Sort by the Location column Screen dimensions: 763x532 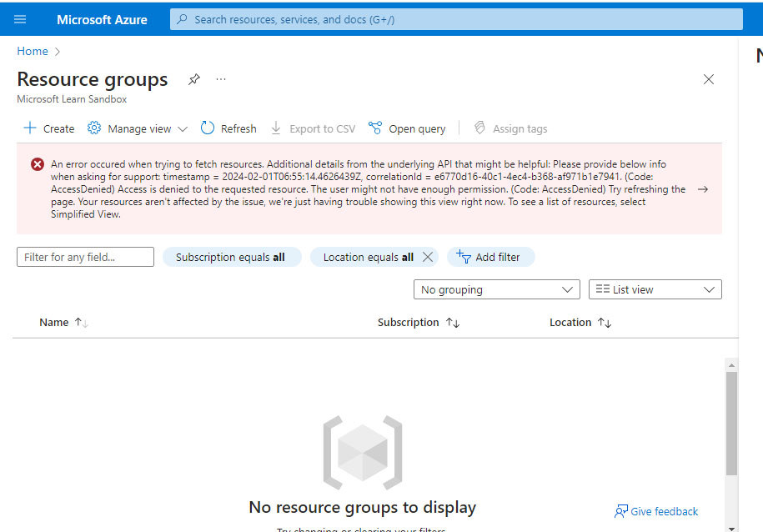580,322
